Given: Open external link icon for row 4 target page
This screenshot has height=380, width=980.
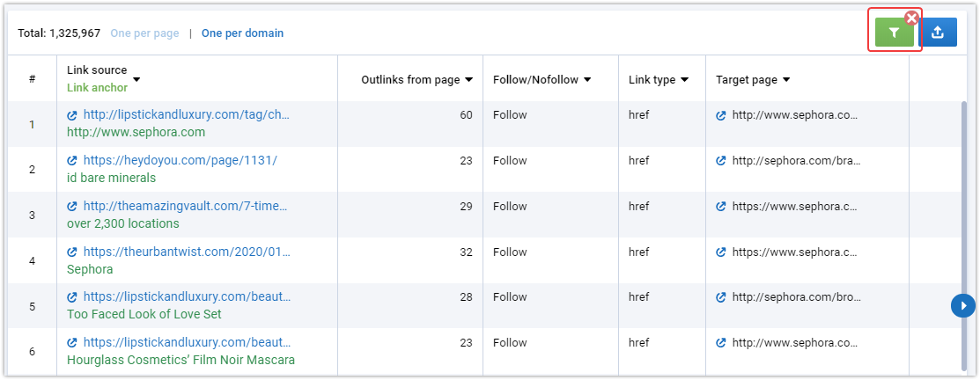Looking at the screenshot, I should point(720,252).
